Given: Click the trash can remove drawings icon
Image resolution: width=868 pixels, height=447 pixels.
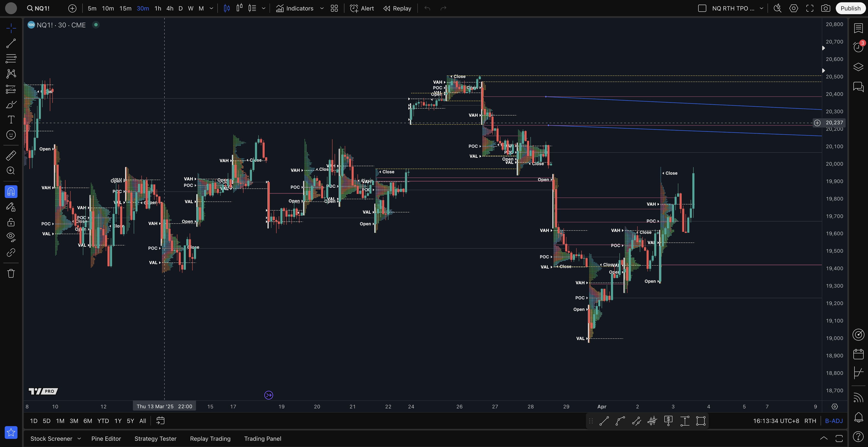Looking at the screenshot, I should (x=11, y=273).
